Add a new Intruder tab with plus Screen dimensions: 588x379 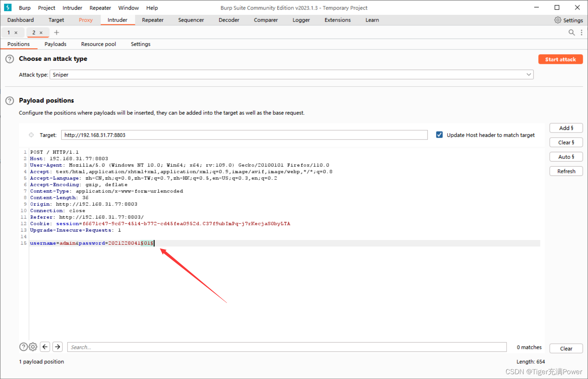click(56, 32)
